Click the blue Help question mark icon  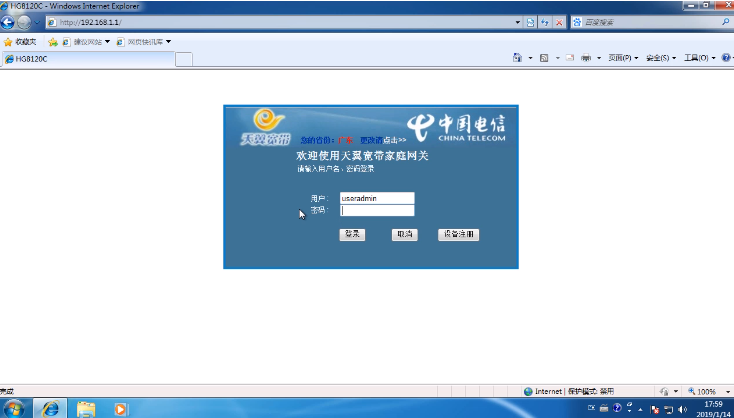coord(726,58)
